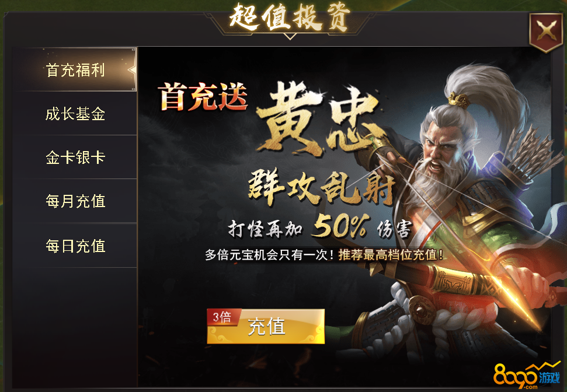Click the golden 50% damage figure
The height and width of the screenshot is (392, 567).
pos(340,226)
